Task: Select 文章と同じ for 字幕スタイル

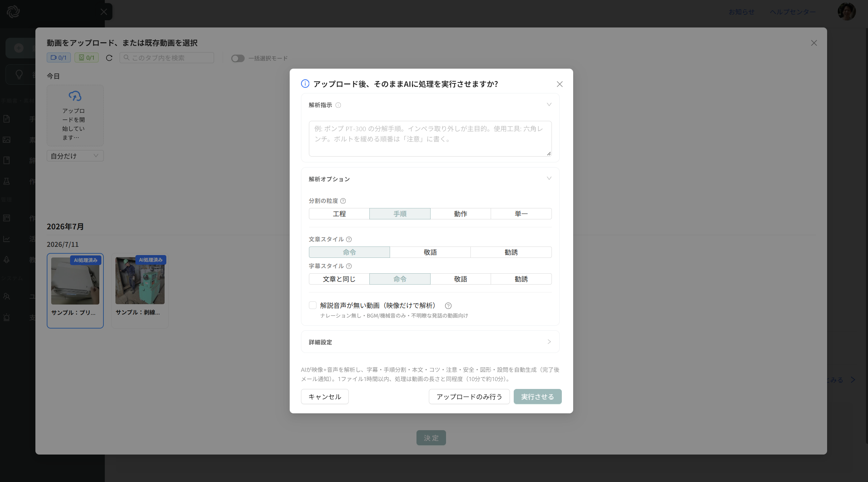Action: 339,279
